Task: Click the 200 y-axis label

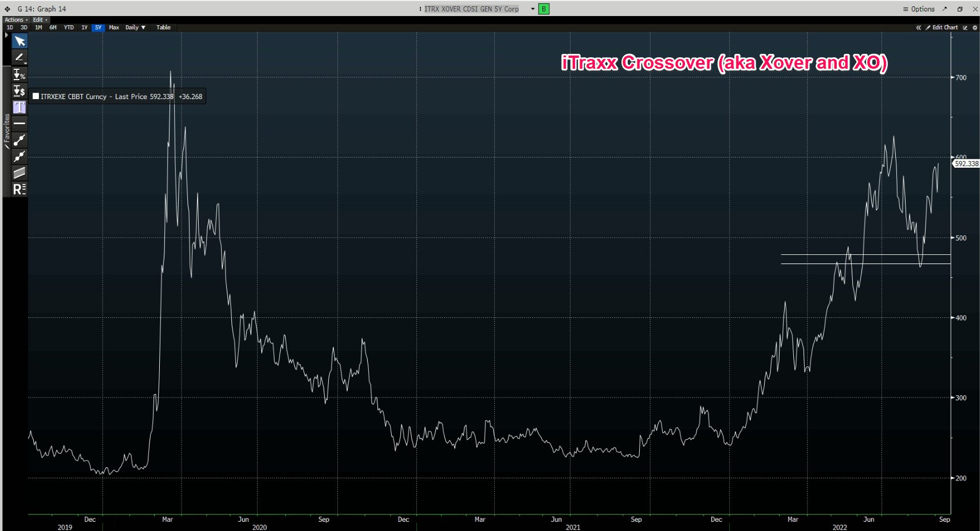Action: 960,478
